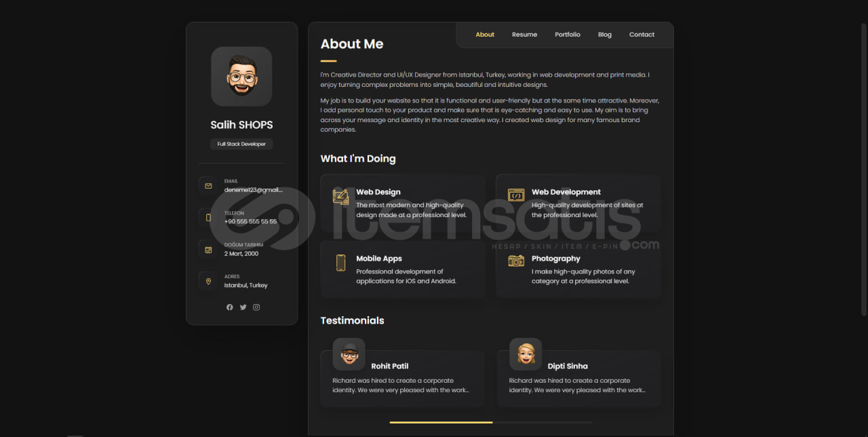Click the Web Development code icon
The height and width of the screenshot is (437, 868).
[x=516, y=195]
